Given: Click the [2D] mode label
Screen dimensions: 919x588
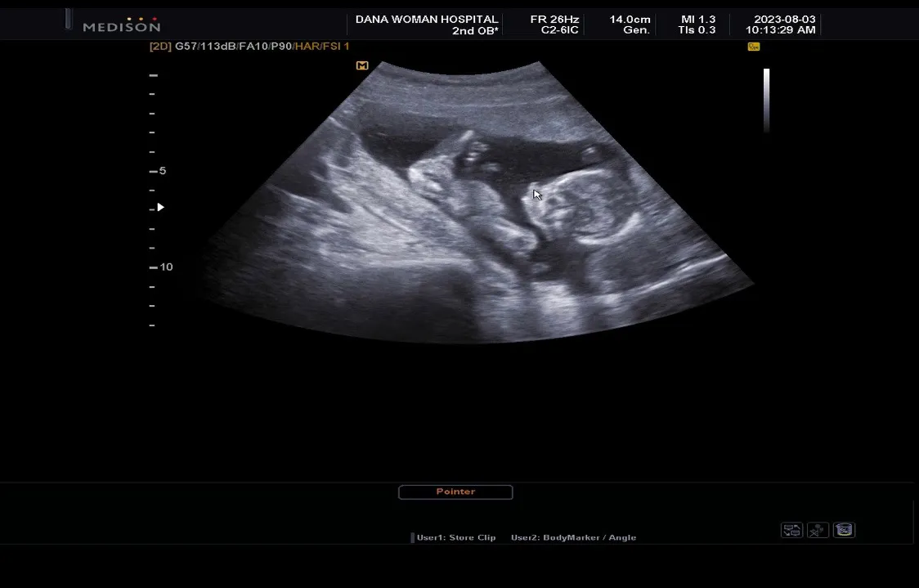Looking at the screenshot, I should [160, 47].
